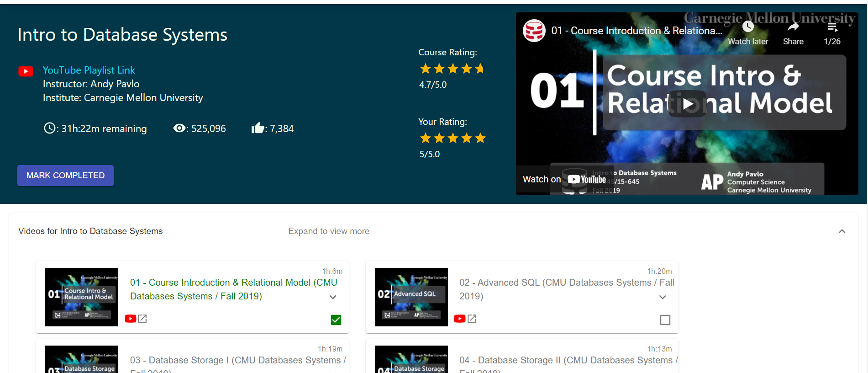Click Watch on YouTube logo
This screenshot has width=868, height=373.
click(x=587, y=180)
